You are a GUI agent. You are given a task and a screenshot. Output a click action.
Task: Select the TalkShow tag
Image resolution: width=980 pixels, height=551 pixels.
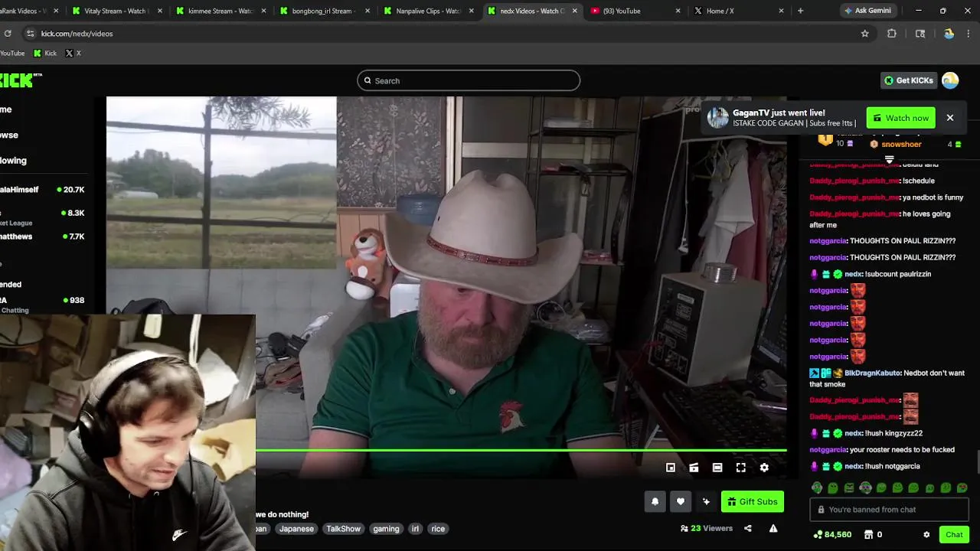343,529
